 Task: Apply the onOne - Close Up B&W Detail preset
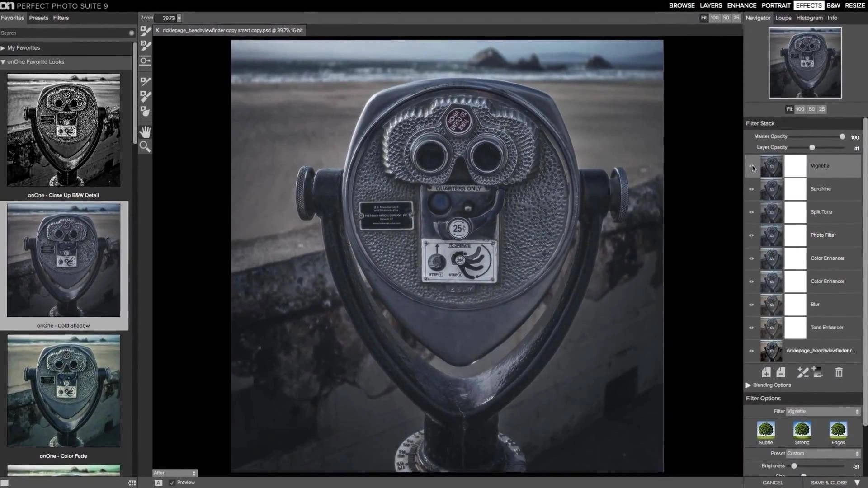[x=63, y=130]
